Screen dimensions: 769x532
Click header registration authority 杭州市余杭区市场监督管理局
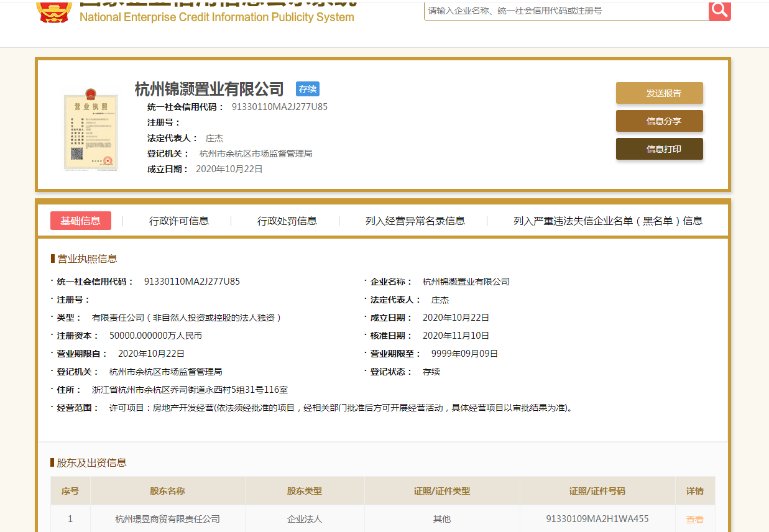[256, 154]
